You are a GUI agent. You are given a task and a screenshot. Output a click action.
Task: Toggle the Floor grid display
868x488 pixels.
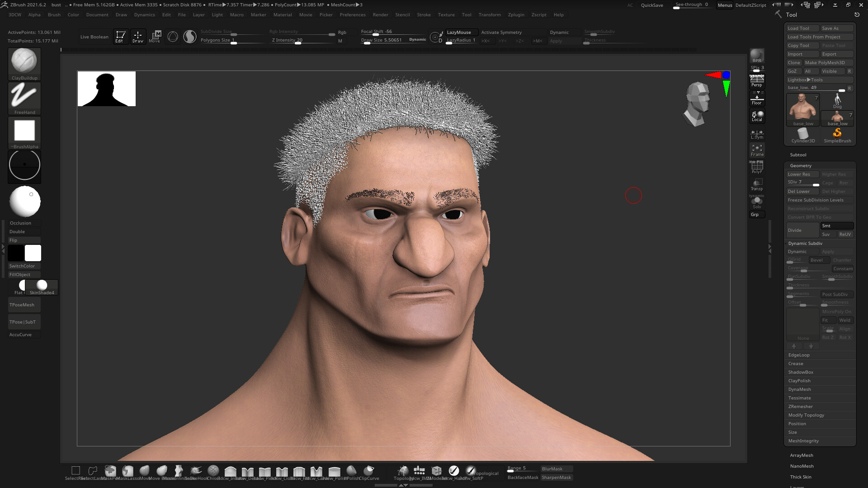point(757,99)
